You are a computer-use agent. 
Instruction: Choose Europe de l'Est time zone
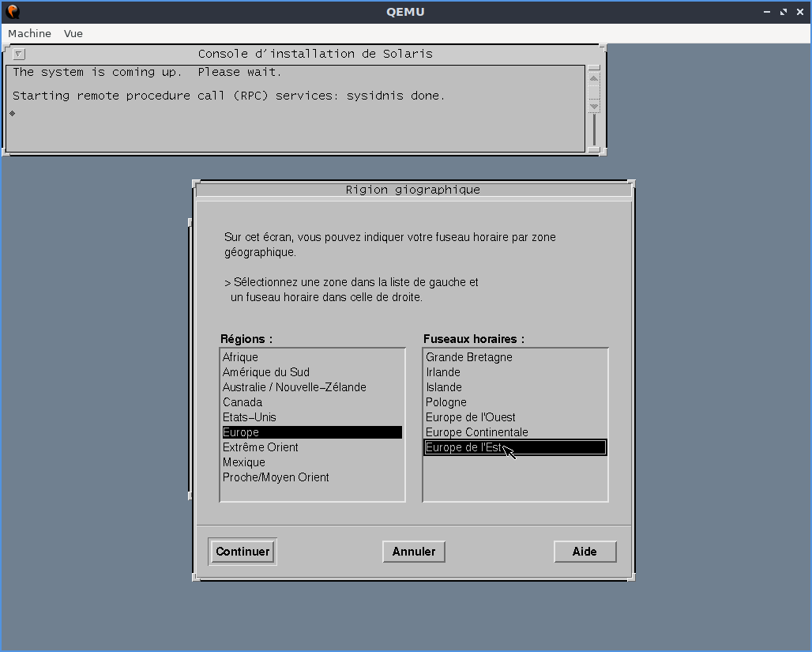[x=515, y=447]
